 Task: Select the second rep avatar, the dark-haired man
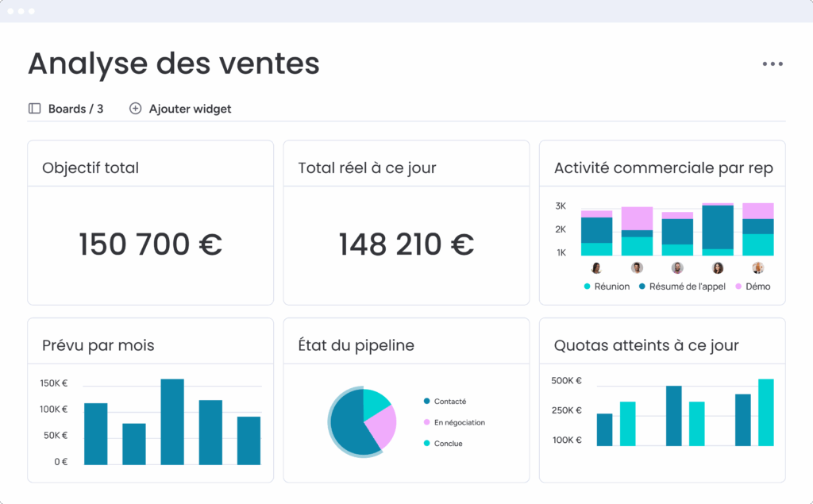(637, 268)
